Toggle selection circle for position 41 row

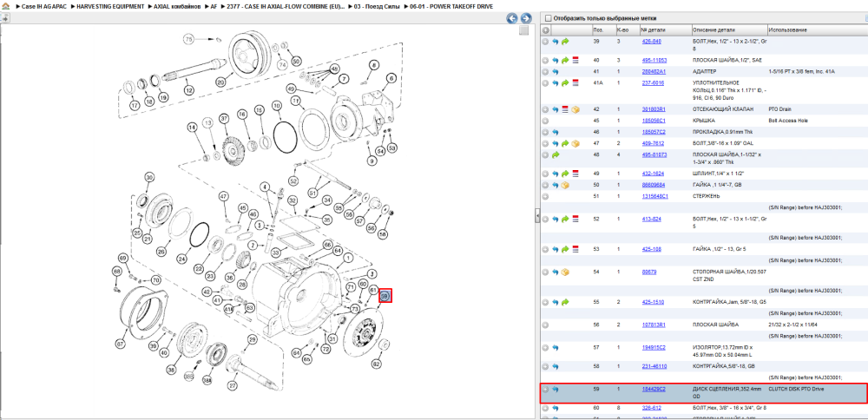tap(546, 71)
